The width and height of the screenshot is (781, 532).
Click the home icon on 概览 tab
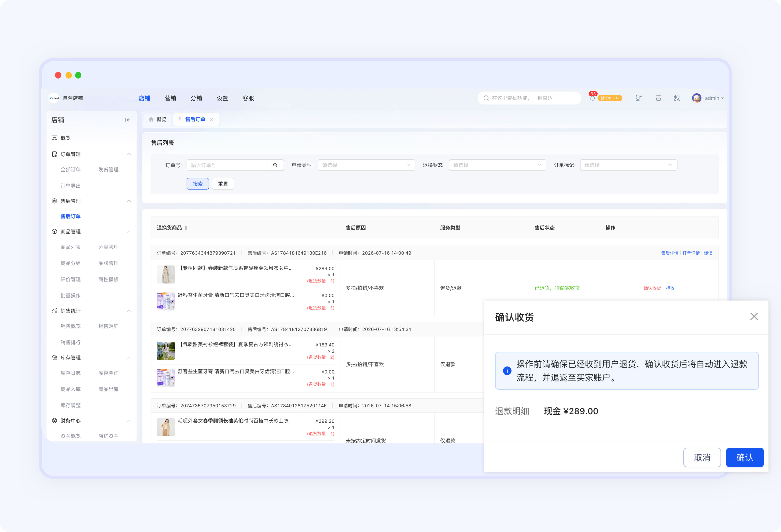[x=151, y=119]
